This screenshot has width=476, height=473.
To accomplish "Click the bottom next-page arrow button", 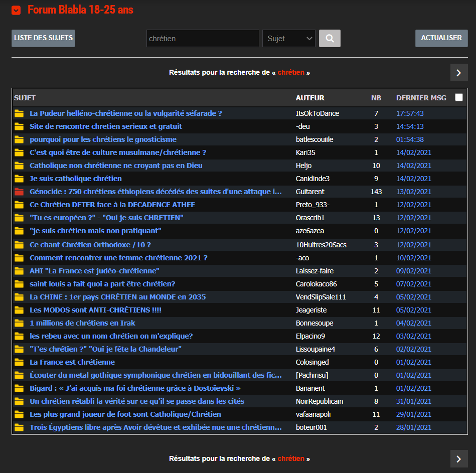I will click(x=458, y=458).
